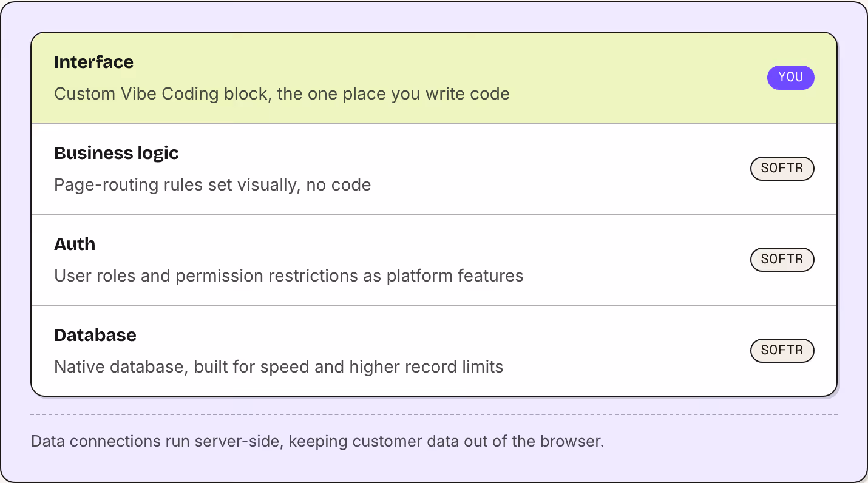The width and height of the screenshot is (868, 483).
Task: Click the 'Data connections run server-side' footnote
Action: pyautogui.click(x=317, y=441)
